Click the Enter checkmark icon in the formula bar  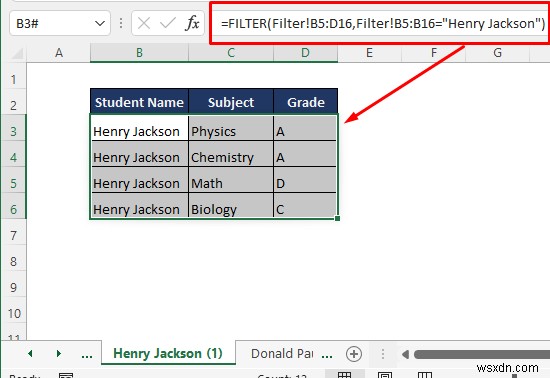(x=168, y=23)
